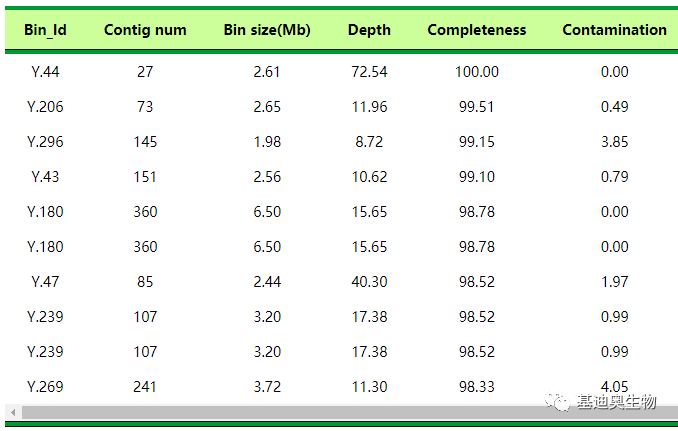
Task: Select the Y.296 bin ID cell
Action: tap(45, 142)
